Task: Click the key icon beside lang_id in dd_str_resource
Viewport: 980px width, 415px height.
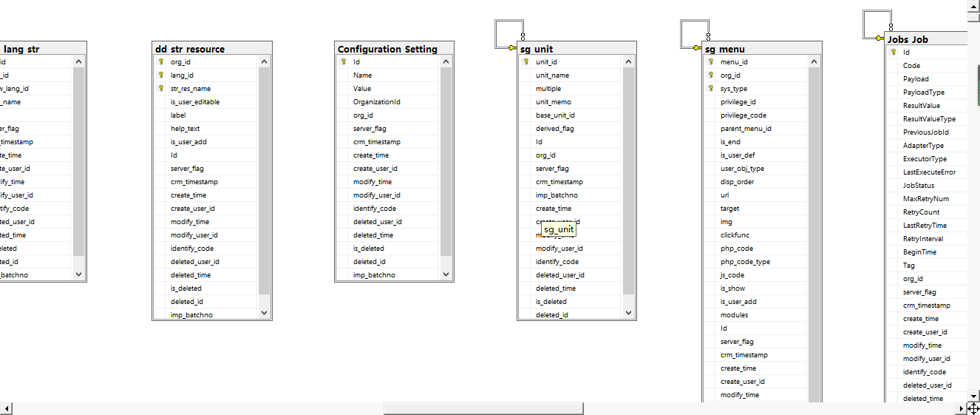Action: (160, 75)
